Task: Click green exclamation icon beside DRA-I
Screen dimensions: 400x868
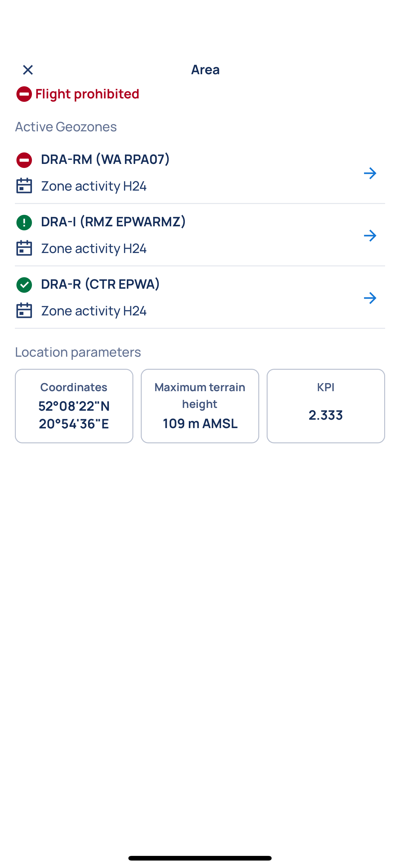Action: (x=24, y=222)
